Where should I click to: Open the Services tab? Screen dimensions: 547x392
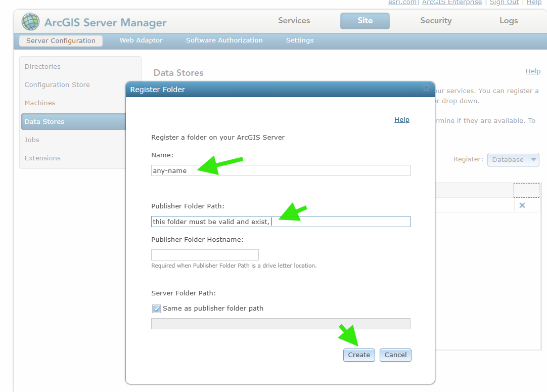click(x=294, y=21)
